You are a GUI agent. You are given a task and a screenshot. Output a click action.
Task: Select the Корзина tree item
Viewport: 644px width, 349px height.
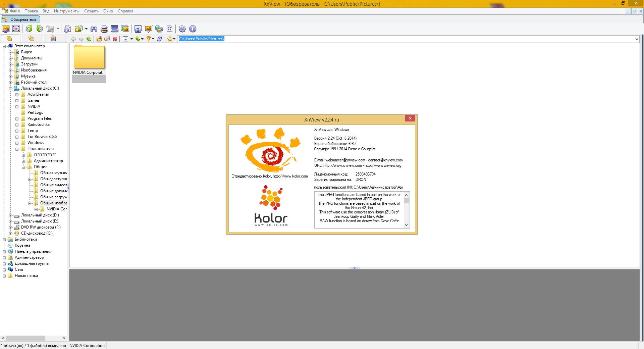(22, 245)
